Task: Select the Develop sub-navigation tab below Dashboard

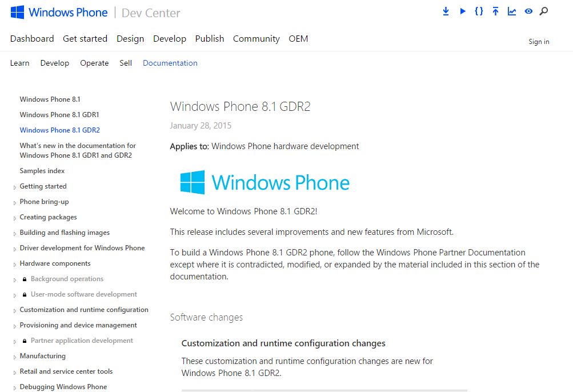Action: coord(55,63)
